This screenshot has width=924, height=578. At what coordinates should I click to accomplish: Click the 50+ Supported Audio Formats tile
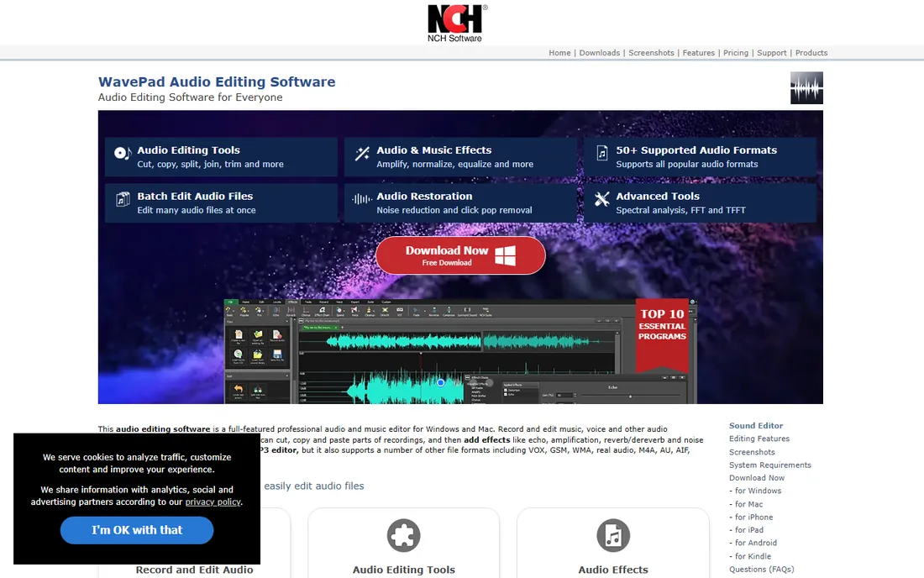[700, 157]
